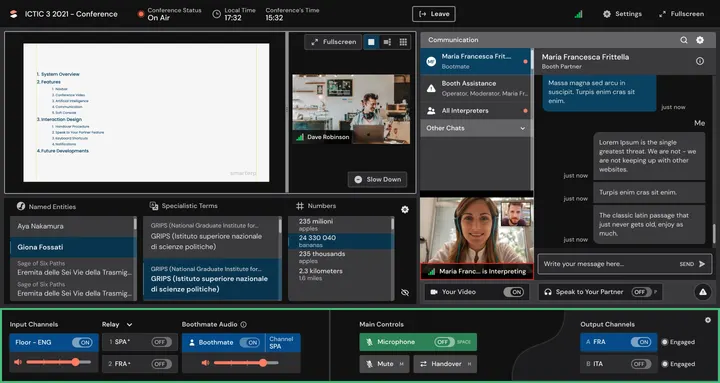This screenshot has height=383, width=720.
Task: Ask the speaker to Slow Down
Action: [x=377, y=180]
